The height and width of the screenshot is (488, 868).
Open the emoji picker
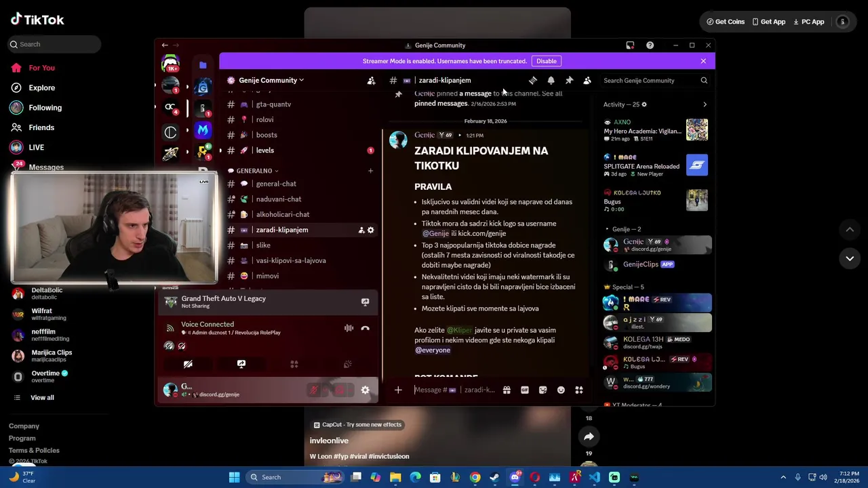click(x=561, y=390)
